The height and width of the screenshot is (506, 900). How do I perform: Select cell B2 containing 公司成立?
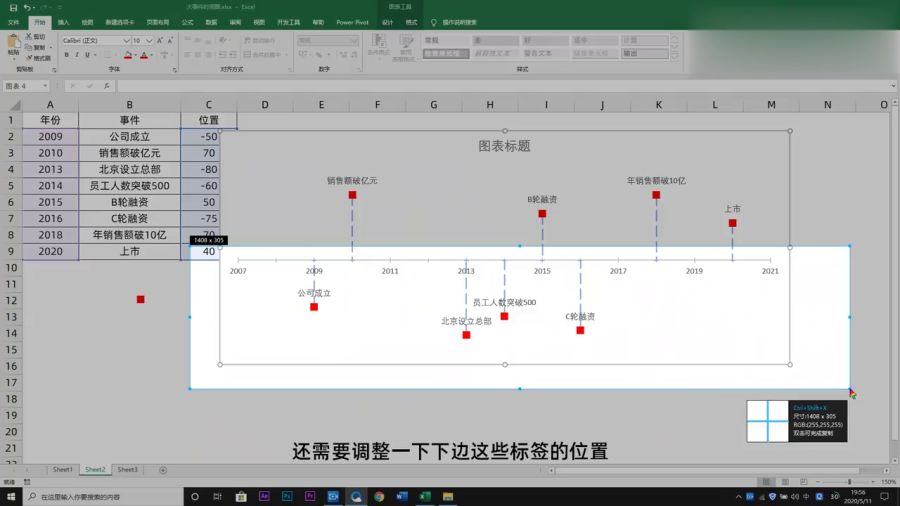click(x=129, y=137)
